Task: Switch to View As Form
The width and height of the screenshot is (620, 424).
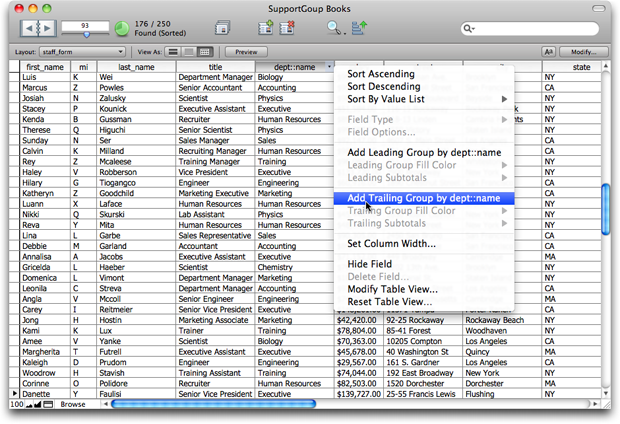Action: coord(173,52)
